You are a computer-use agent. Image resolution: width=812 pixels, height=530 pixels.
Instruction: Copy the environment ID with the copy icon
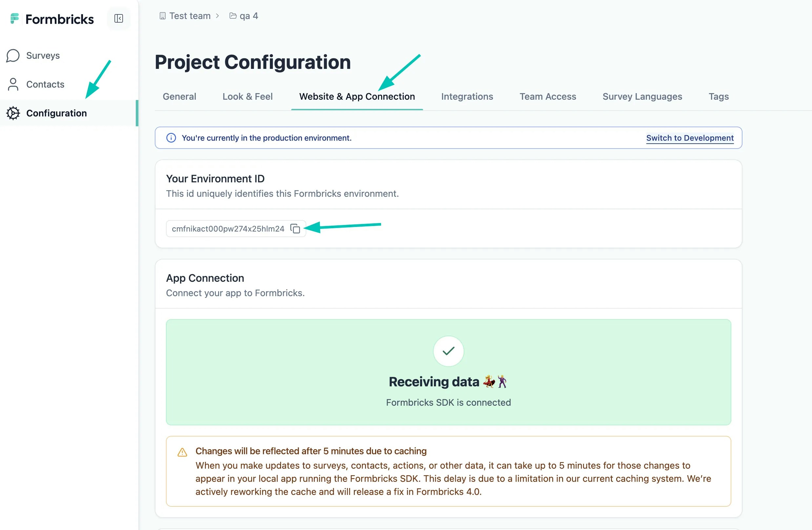[x=295, y=229]
